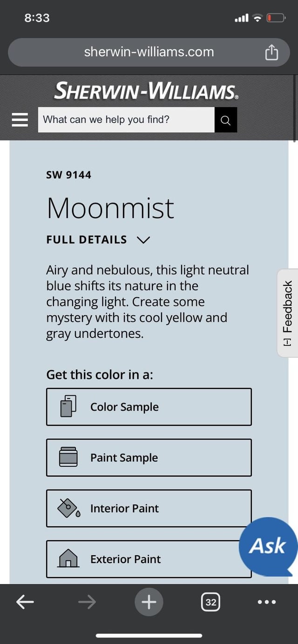Screen dimensions: 298x644
Task: Go back with the browser back arrow
Action: tap(25, 603)
